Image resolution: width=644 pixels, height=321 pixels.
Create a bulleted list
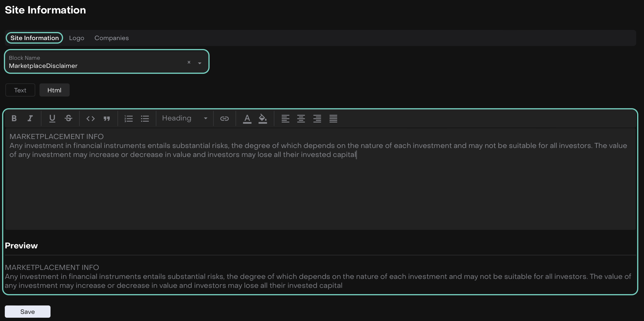(145, 119)
